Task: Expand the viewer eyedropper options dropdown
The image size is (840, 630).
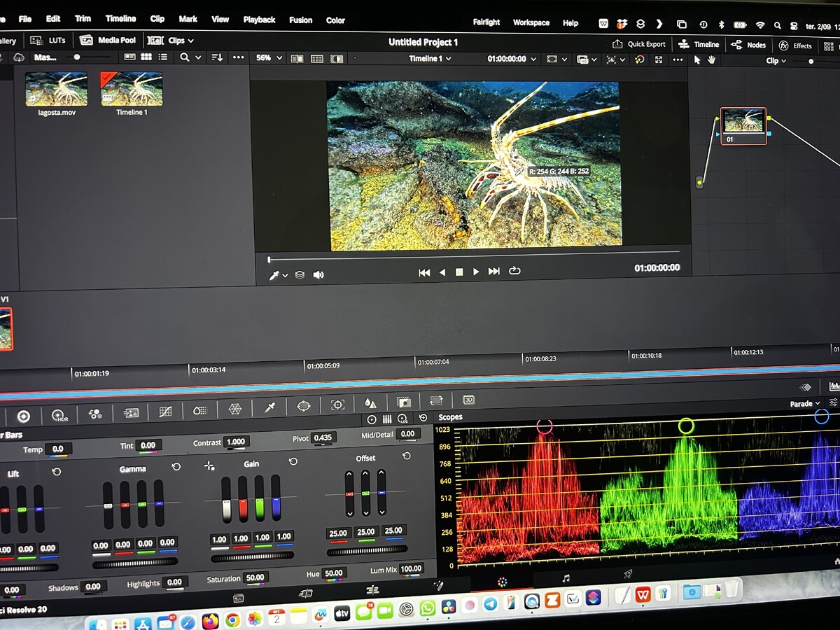Action: tap(286, 276)
